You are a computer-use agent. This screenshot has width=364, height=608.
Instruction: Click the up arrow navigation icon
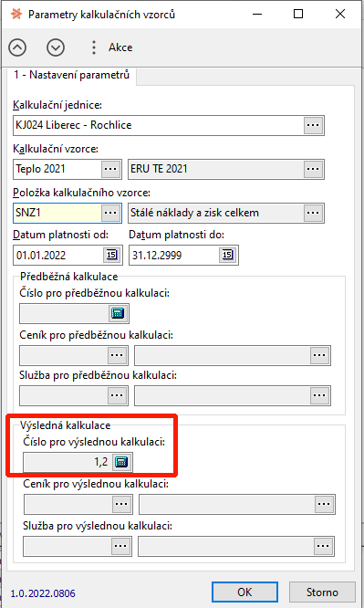[17, 47]
